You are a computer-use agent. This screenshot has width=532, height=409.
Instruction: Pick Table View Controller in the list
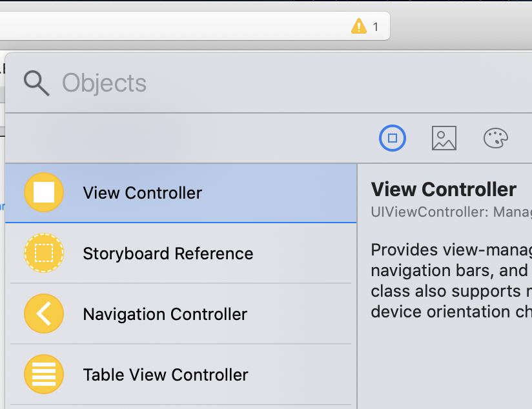(x=166, y=375)
